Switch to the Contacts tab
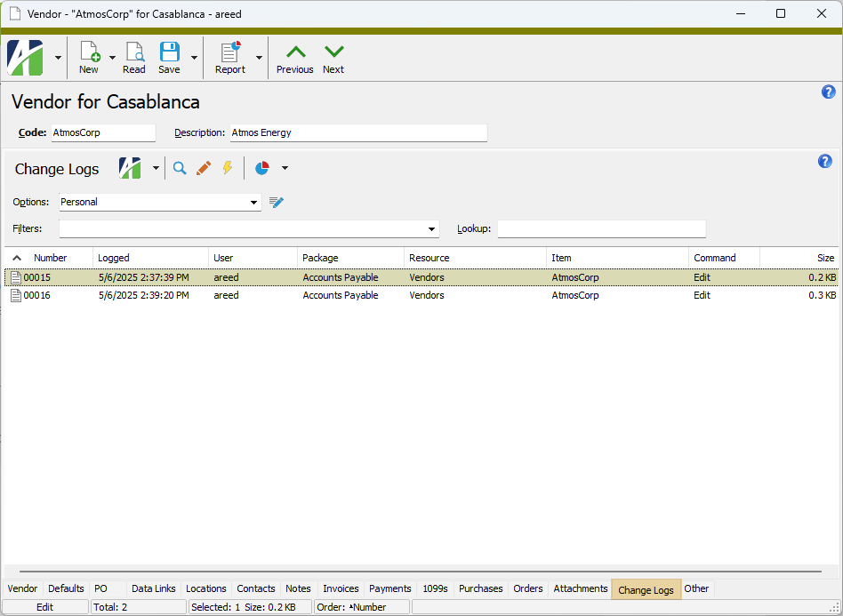The height and width of the screenshot is (616, 843). [256, 588]
